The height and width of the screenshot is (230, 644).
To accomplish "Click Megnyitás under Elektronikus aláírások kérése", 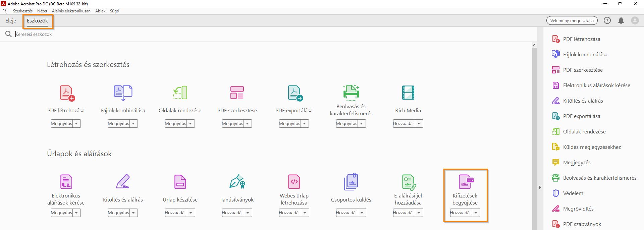I will point(62,213).
